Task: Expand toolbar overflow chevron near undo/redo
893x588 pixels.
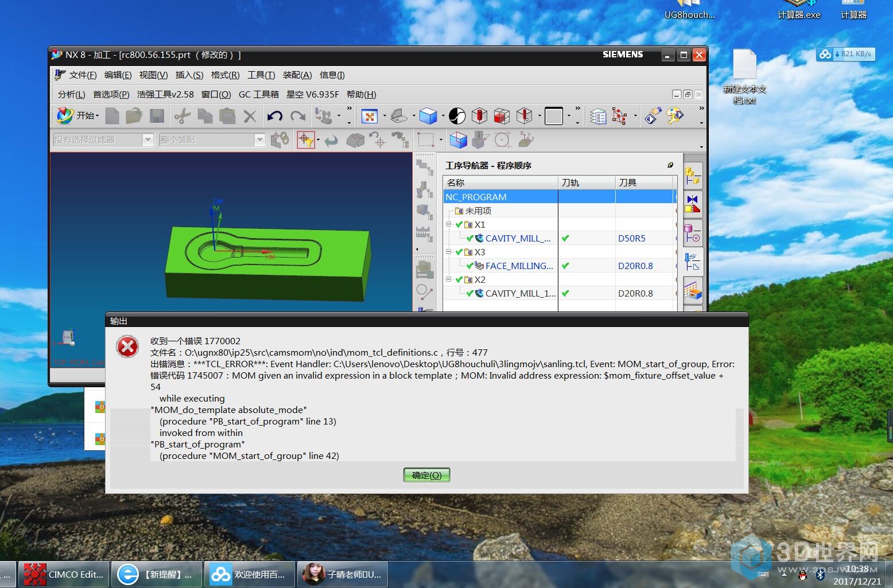Action: (349, 109)
